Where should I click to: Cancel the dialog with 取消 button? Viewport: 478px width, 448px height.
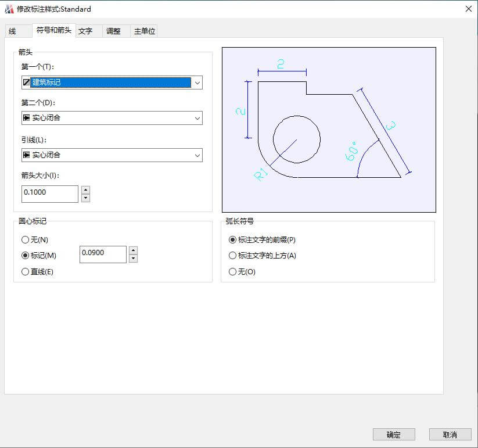pos(450,434)
